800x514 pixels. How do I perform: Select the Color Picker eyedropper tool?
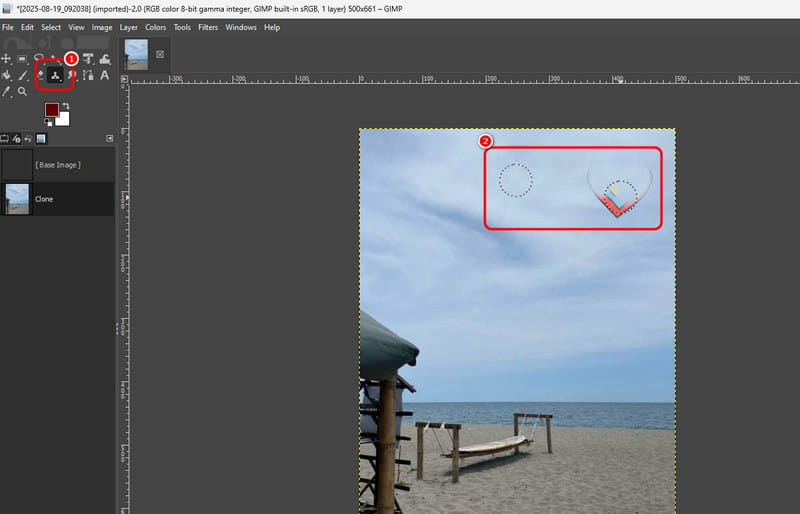click(7, 91)
